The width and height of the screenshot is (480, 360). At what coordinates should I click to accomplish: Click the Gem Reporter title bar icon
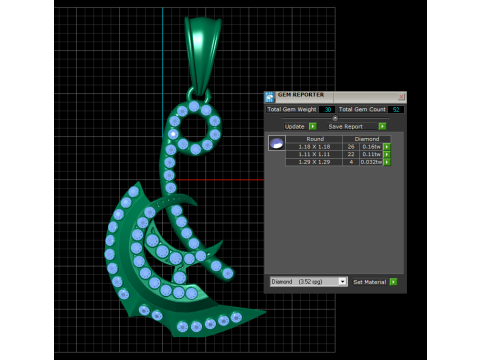pos(269,97)
